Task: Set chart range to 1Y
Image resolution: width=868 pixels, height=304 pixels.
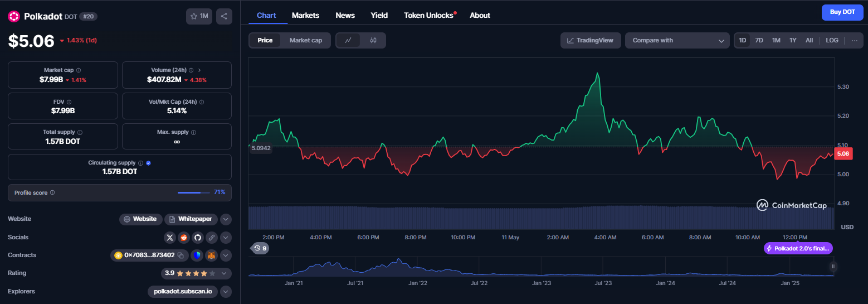Action: [793, 40]
